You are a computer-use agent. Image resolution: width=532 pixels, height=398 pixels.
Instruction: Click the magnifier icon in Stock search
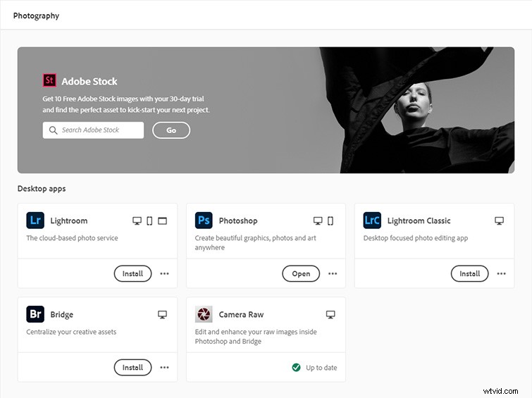(54, 130)
